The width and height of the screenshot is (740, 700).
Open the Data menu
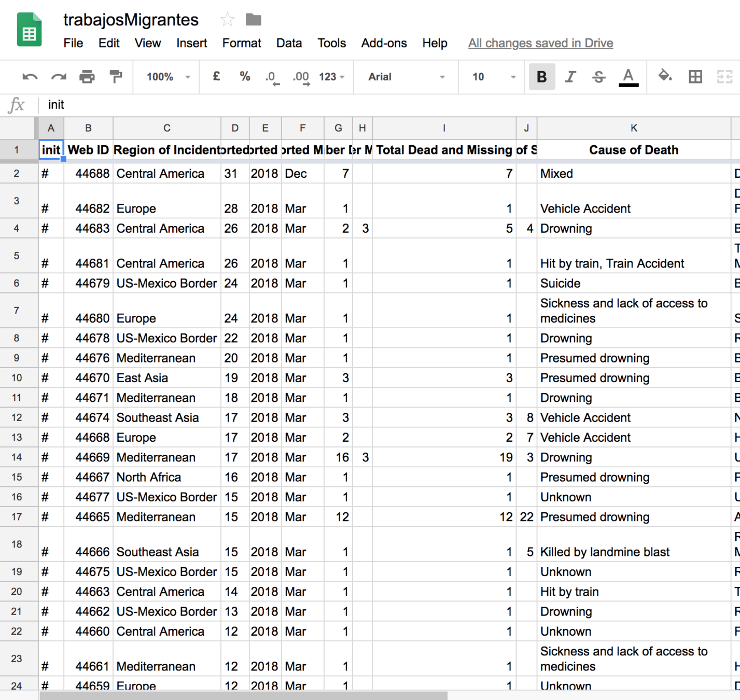pyautogui.click(x=289, y=43)
